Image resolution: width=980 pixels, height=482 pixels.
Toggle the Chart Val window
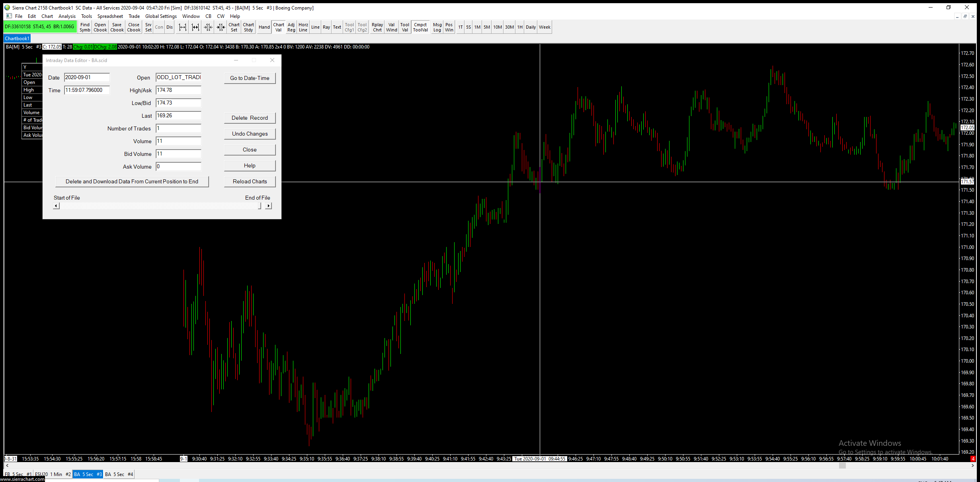tap(279, 27)
